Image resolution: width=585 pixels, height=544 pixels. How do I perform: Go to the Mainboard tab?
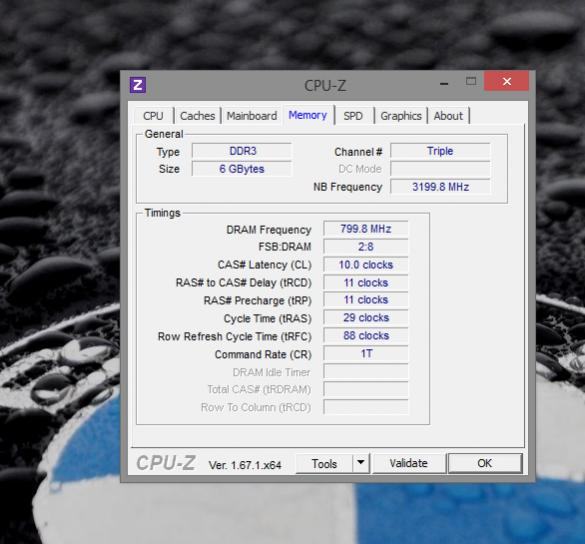252,116
